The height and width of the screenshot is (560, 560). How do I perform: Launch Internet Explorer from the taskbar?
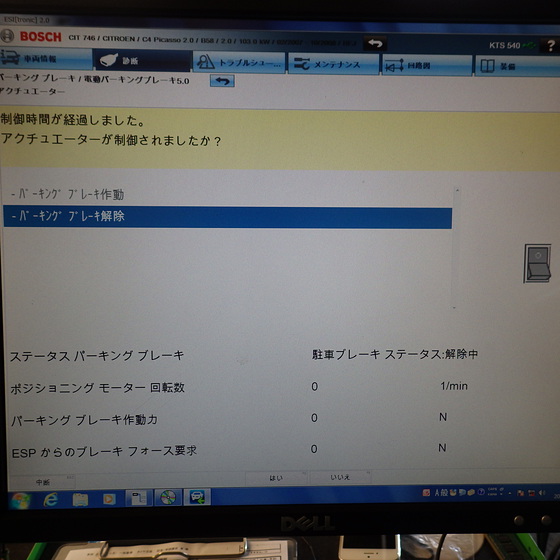[51, 499]
